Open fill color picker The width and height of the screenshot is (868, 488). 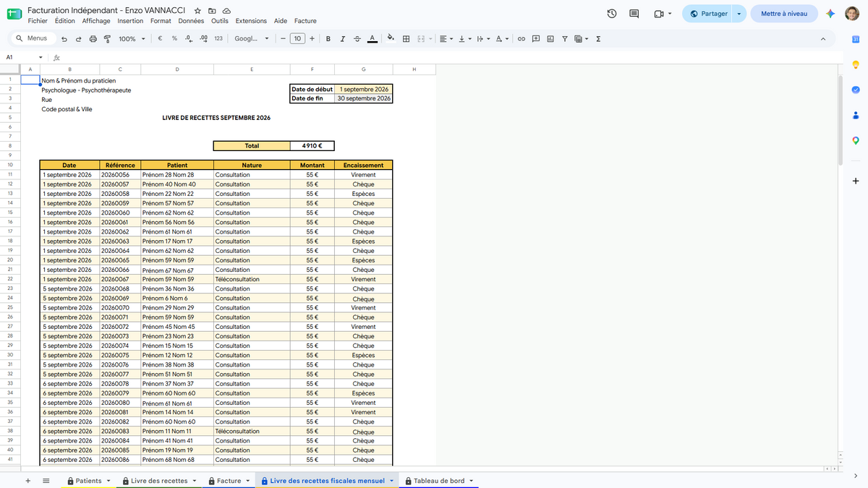(x=391, y=39)
